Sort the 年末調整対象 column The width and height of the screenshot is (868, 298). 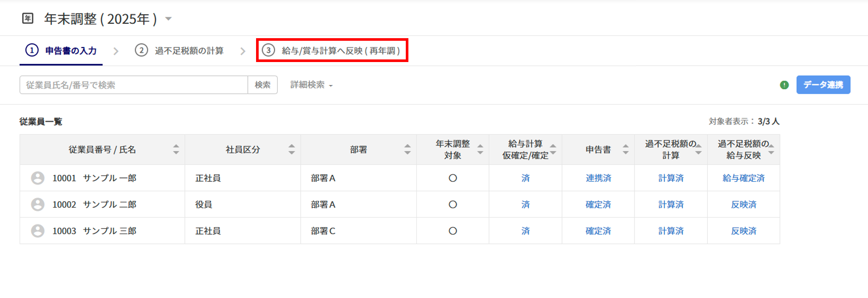(480, 150)
